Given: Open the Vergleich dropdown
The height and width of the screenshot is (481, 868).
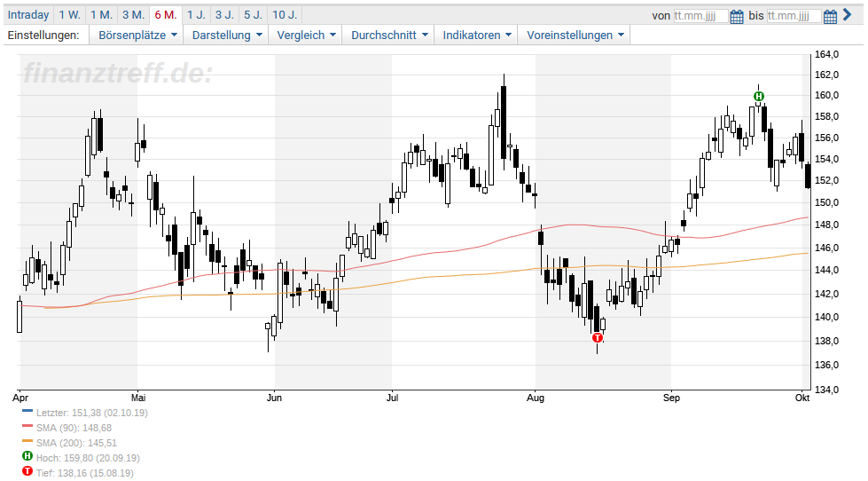Looking at the screenshot, I should [306, 35].
